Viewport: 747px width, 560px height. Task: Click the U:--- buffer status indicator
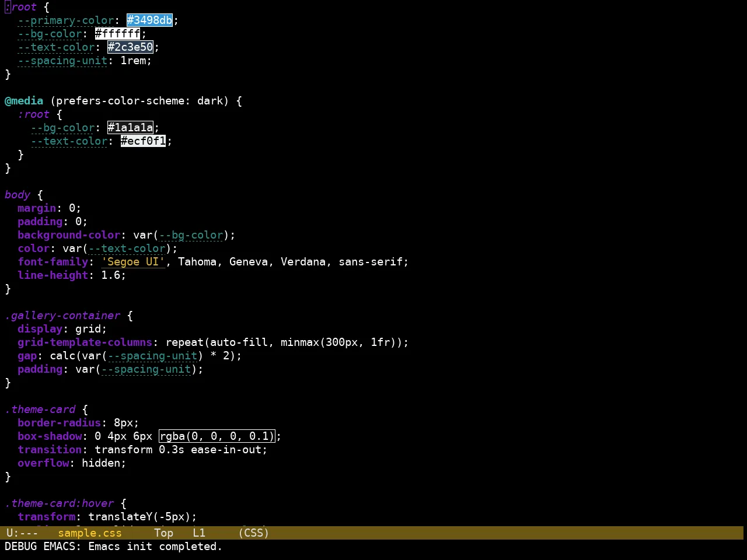point(22,533)
